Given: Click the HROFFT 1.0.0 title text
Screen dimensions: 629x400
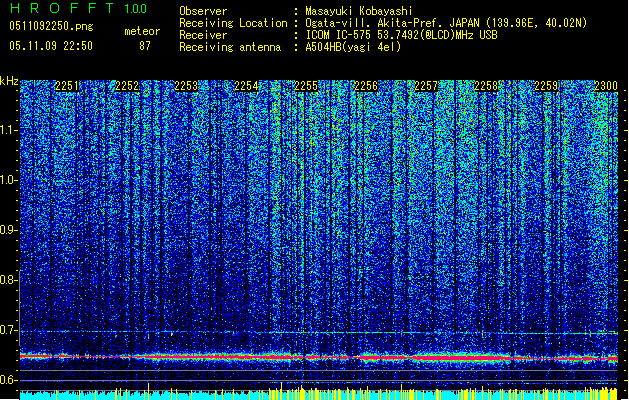Looking at the screenshot, I should click(79, 8).
